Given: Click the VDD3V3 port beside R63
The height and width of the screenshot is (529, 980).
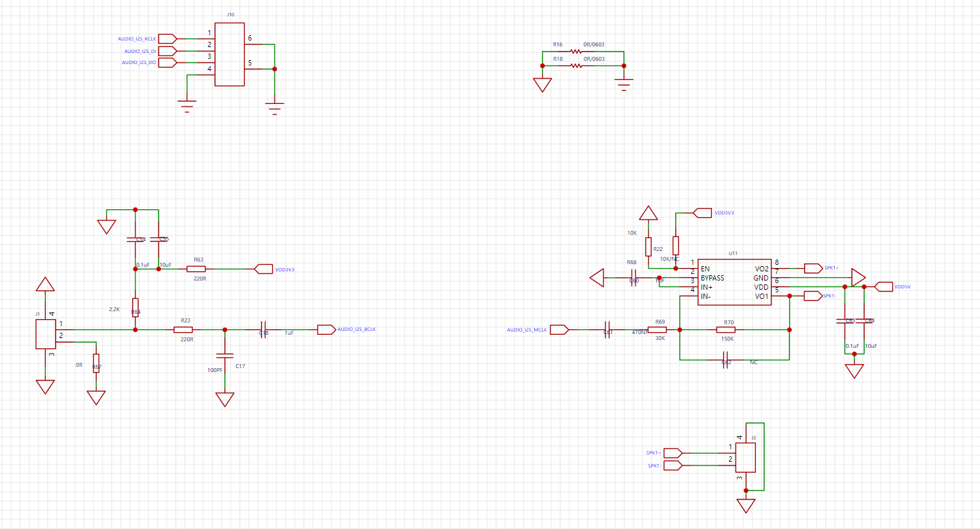Looking at the screenshot, I should tap(263, 269).
